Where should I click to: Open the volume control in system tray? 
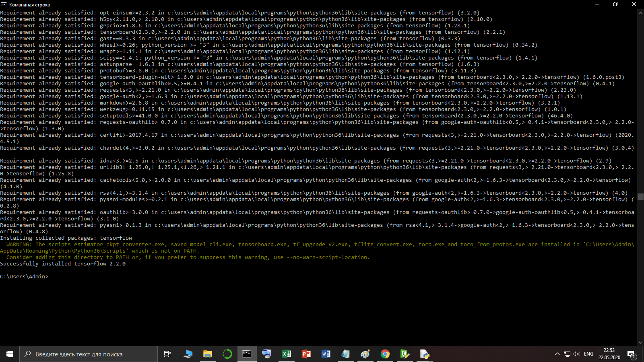coord(576,354)
